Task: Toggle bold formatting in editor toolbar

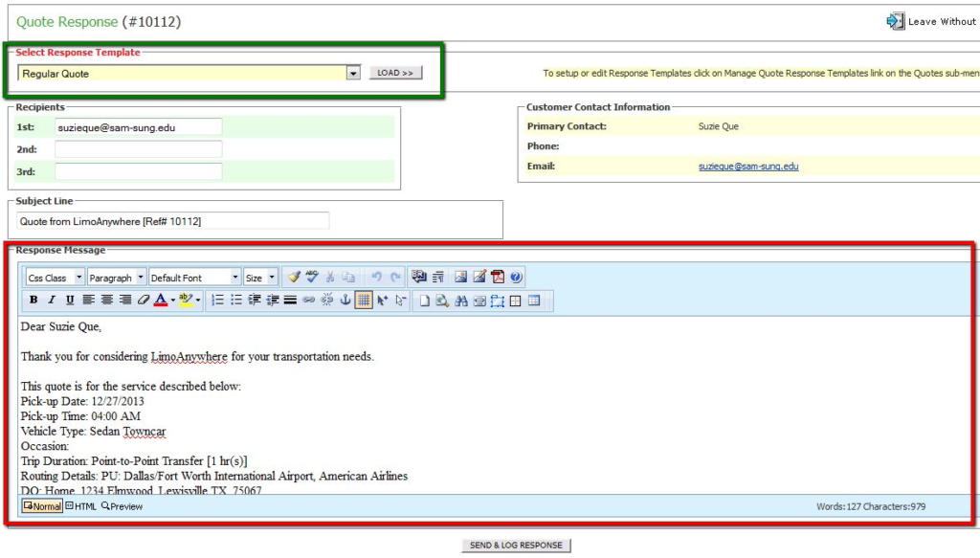Action: pos(33,301)
